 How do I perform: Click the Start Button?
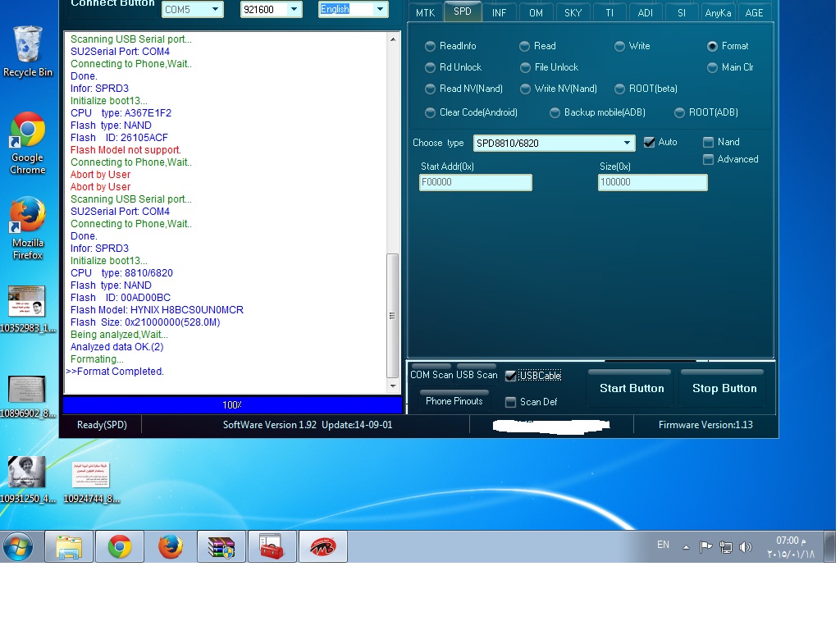point(631,388)
